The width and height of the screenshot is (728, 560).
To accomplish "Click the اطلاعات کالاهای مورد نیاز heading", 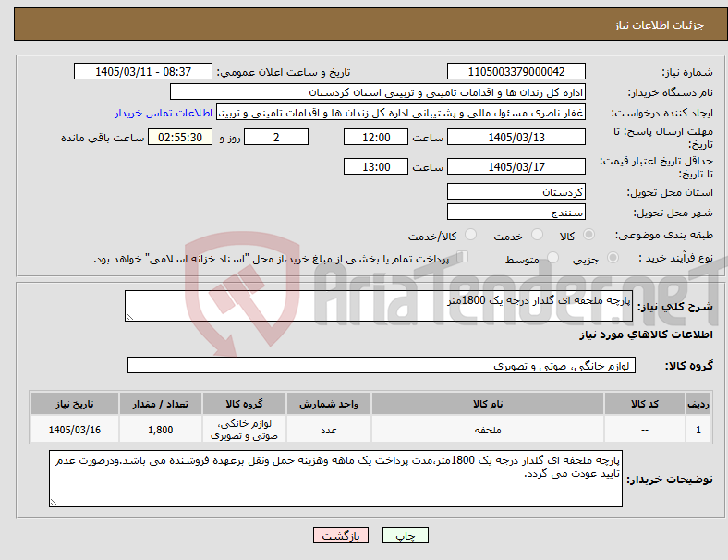I will [646, 335].
